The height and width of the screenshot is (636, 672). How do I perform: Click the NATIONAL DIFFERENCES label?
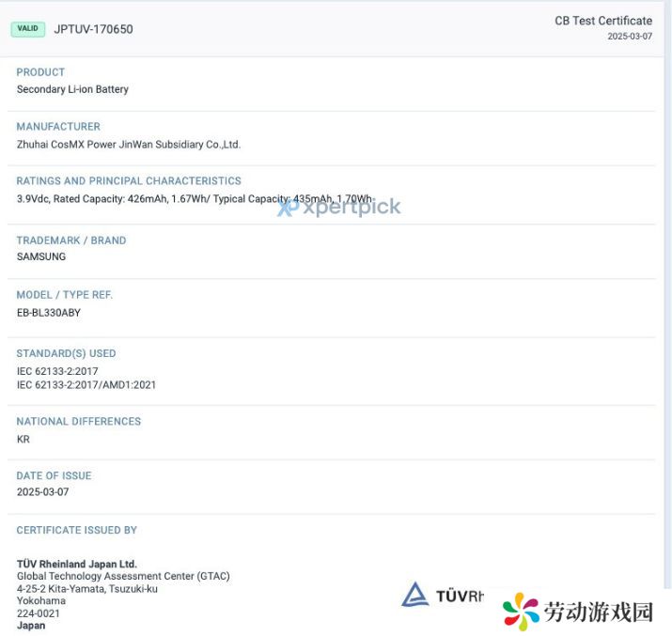[78, 422]
